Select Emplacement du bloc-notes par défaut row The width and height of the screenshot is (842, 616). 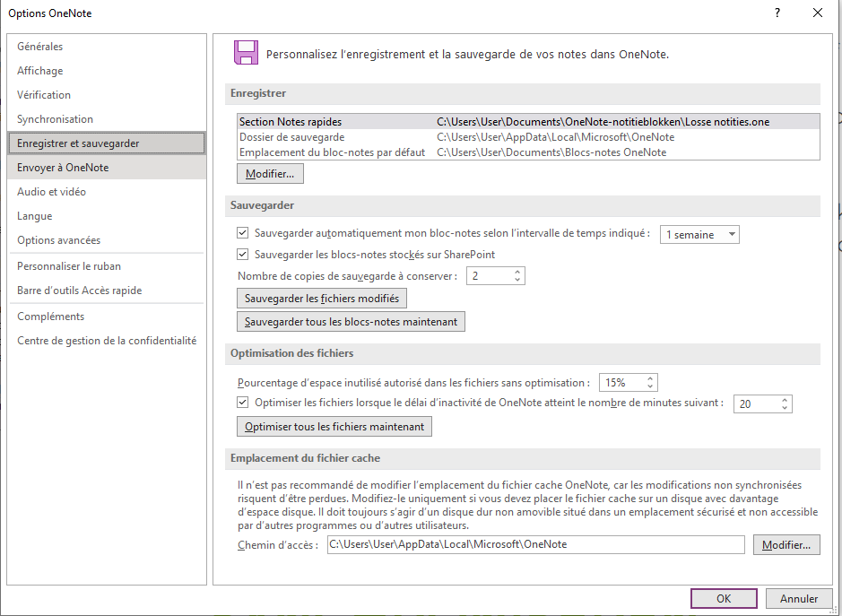pyautogui.click(x=528, y=152)
